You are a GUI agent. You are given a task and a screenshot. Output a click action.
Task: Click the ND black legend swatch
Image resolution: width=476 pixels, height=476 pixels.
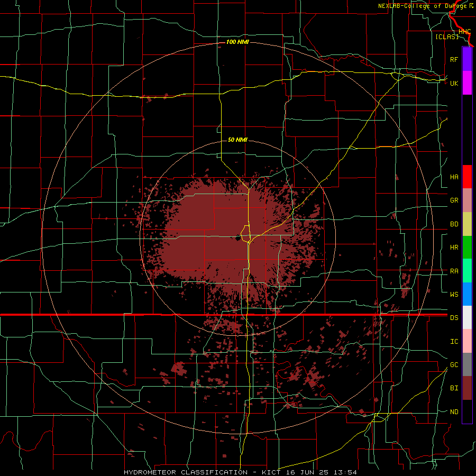tap(467, 411)
